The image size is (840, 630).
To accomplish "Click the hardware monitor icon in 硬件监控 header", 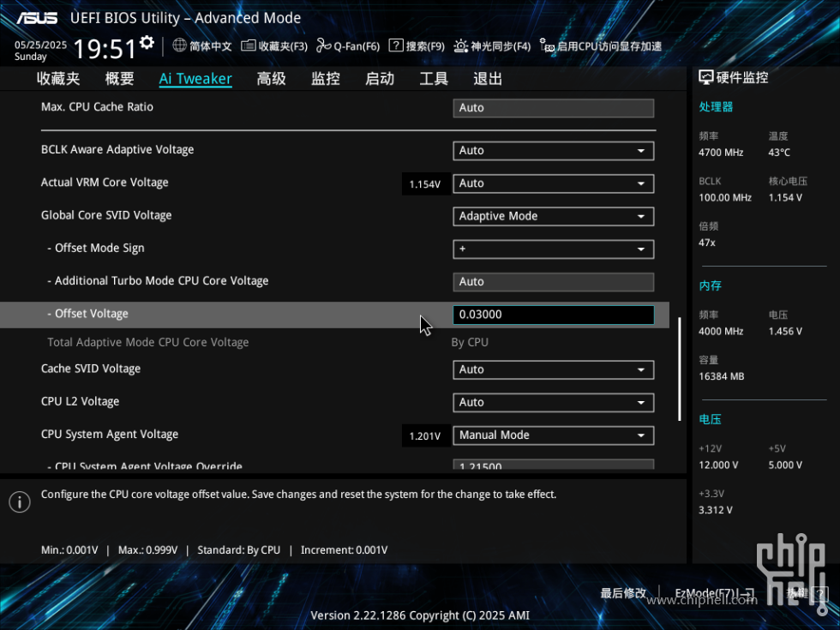I will coord(706,78).
